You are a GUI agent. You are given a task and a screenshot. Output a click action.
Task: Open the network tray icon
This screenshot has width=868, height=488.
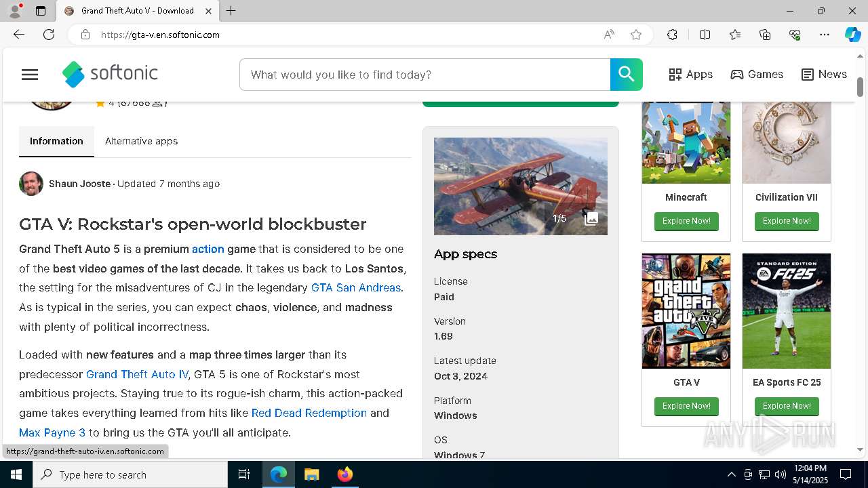(x=764, y=474)
